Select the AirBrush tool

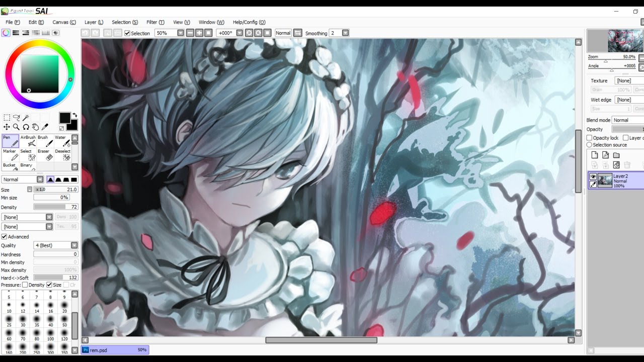(28, 141)
